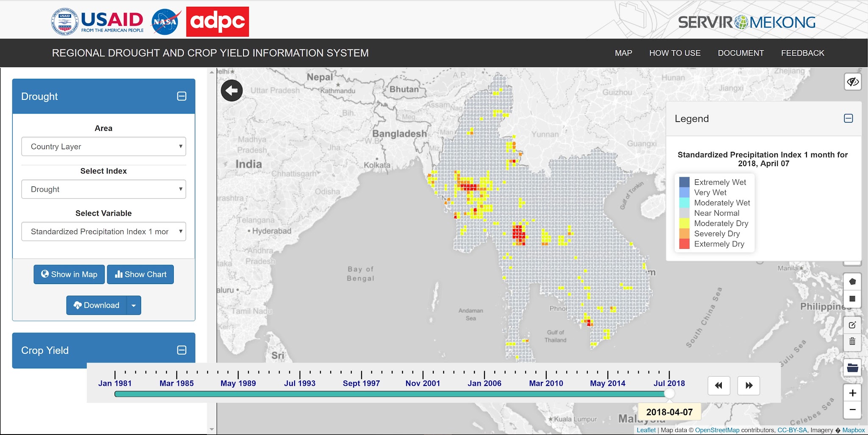Viewport: 868px width, 435px height.
Task: Go to the FEEDBACK page
Action: click(x=802, y=53)
